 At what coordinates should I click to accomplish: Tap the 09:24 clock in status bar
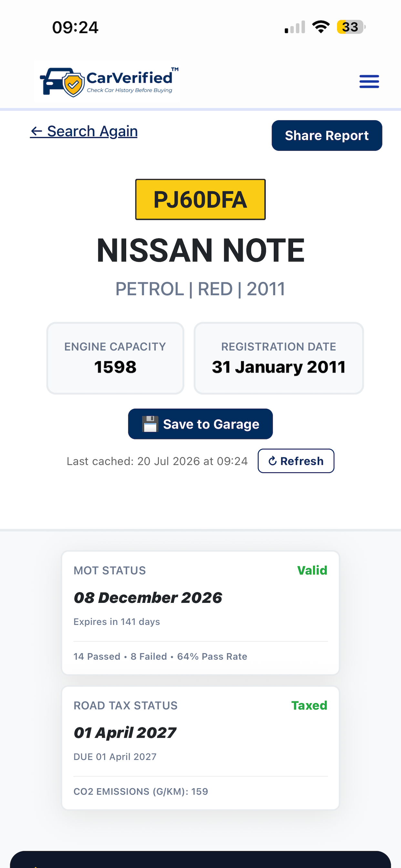pyautogui.click(x=75, y=27)
